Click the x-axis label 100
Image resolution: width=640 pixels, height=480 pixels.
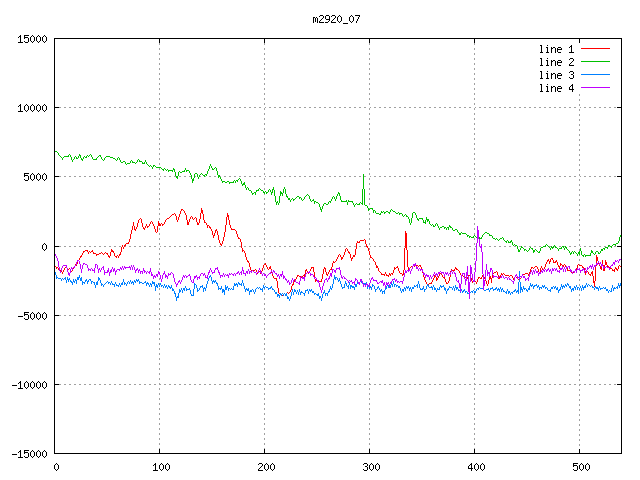click(161, 467)
